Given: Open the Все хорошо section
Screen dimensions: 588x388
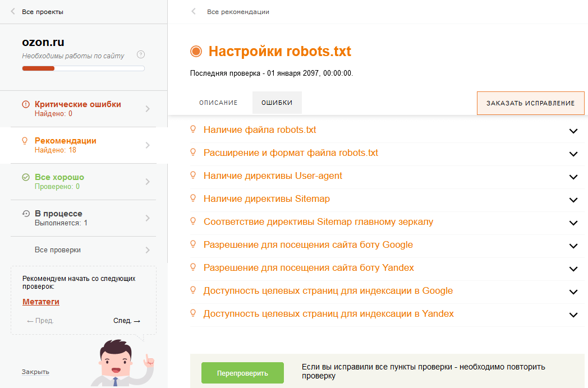Looking at the screenshot, I should [83, 182].
